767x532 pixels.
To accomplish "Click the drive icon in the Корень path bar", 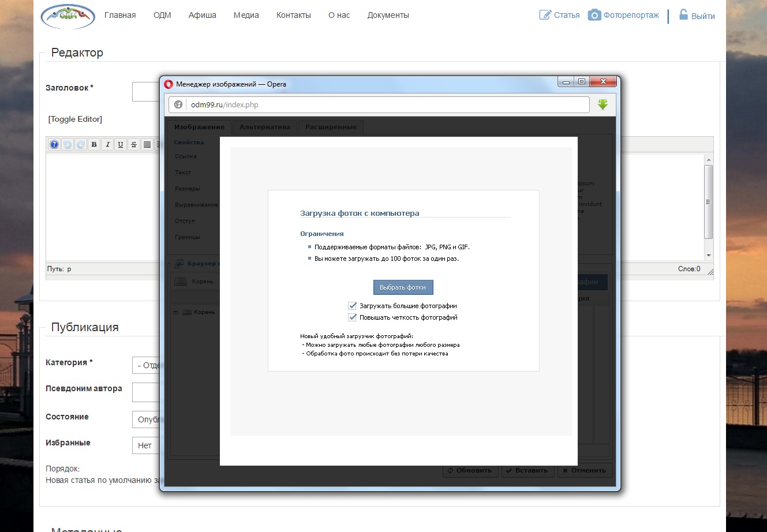I will [181, 282].
